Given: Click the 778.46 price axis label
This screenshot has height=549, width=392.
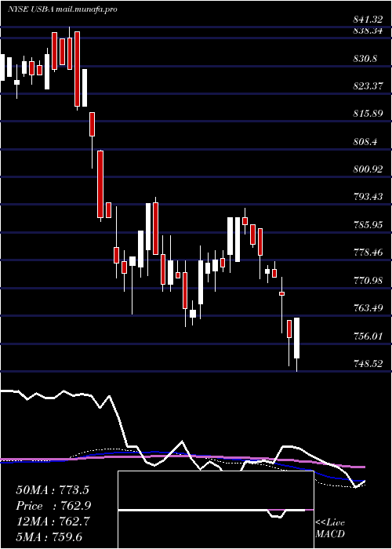Looking at the screenshot, I should click(368, 252).
